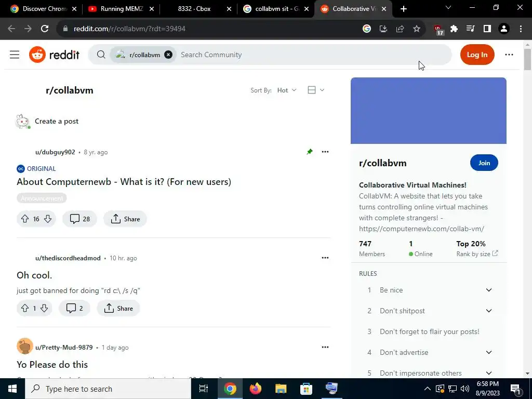This screenshot has height=399, width=532.
Task: Open Firefox from the taskbar
Action: (256, 389)
